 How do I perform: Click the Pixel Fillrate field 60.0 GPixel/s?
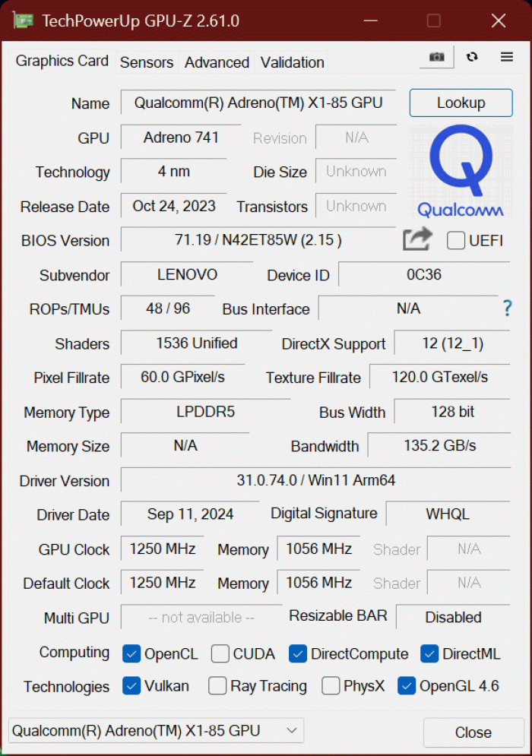click(x=182, y=377)
